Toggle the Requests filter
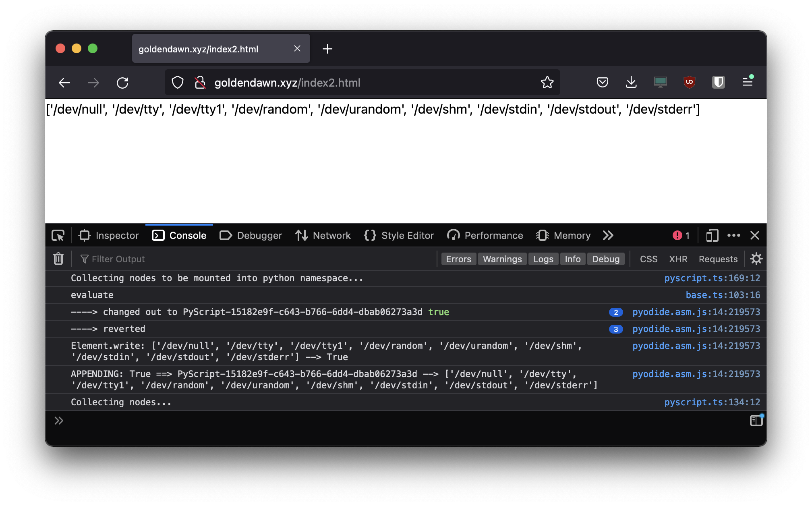Screen dimensions: 812x506 [718, 259]
